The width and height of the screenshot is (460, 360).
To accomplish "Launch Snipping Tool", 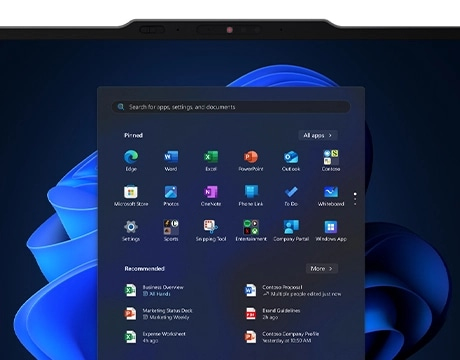I will (x=211, y=231).
